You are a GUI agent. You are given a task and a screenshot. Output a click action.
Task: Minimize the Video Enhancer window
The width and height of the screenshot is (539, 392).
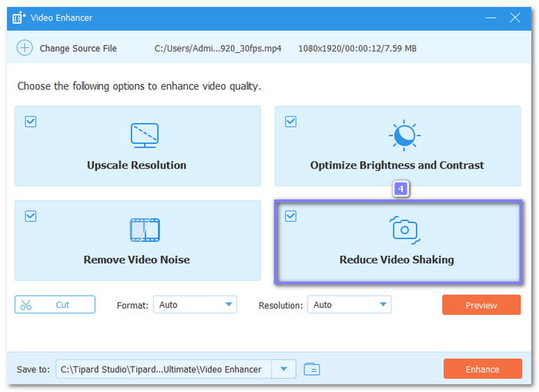click(x=490, y=18)
